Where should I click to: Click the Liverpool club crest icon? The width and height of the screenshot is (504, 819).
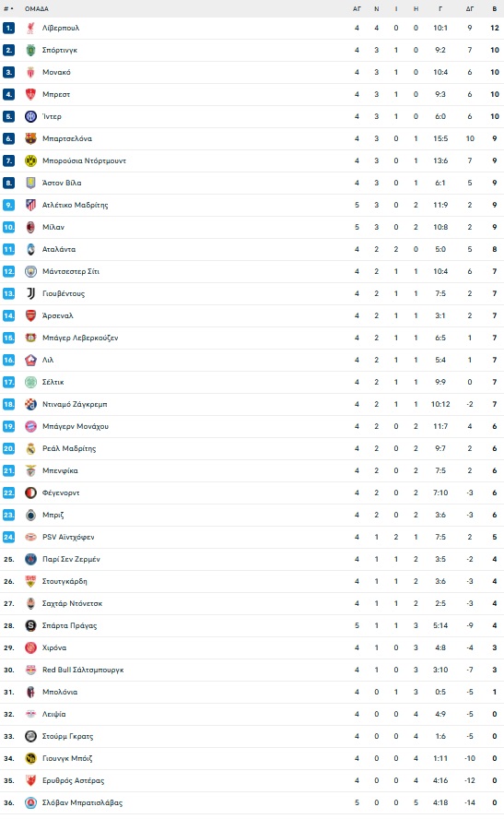coord(30,29)
